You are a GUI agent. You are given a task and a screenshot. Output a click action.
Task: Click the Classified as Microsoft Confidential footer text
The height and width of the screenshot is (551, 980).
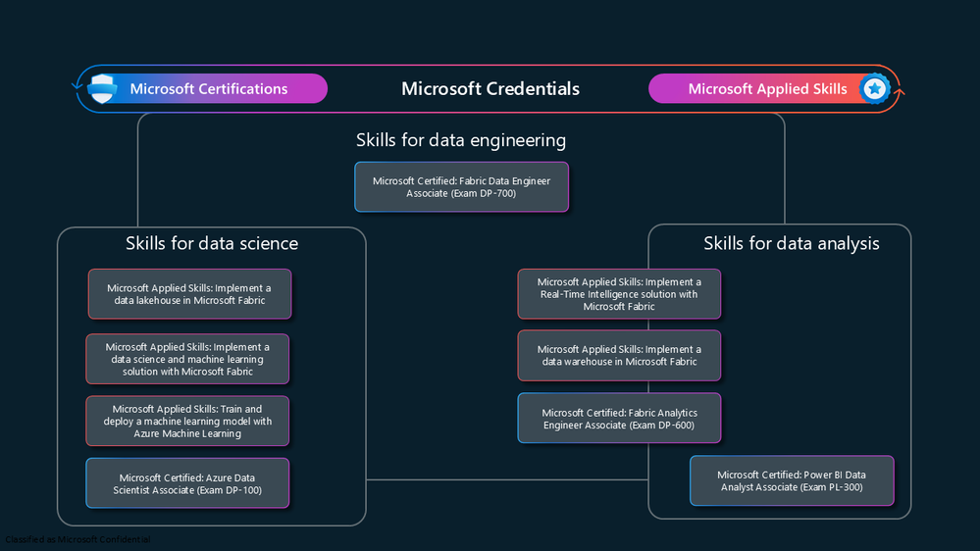point(77,539)
